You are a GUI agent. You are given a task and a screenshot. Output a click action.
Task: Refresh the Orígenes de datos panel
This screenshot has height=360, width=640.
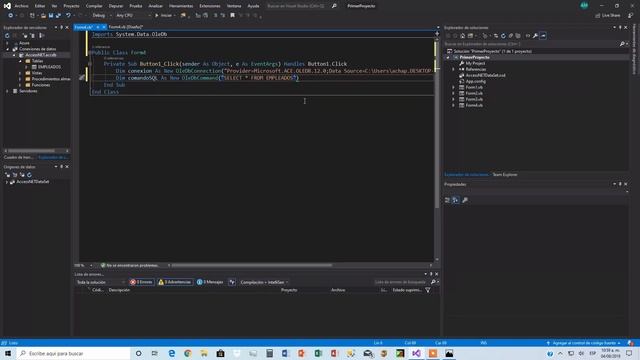click(29, 175)
